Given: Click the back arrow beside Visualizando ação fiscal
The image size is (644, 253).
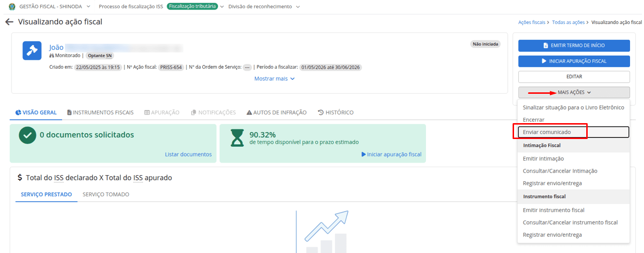Looking at the screenshot, I should 9,22.
